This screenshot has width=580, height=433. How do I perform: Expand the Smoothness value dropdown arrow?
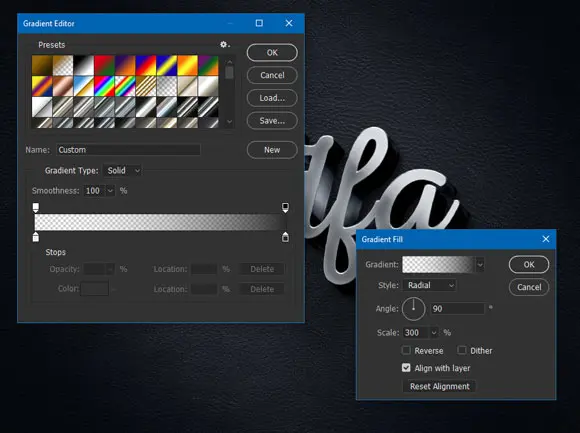[110, 191]
